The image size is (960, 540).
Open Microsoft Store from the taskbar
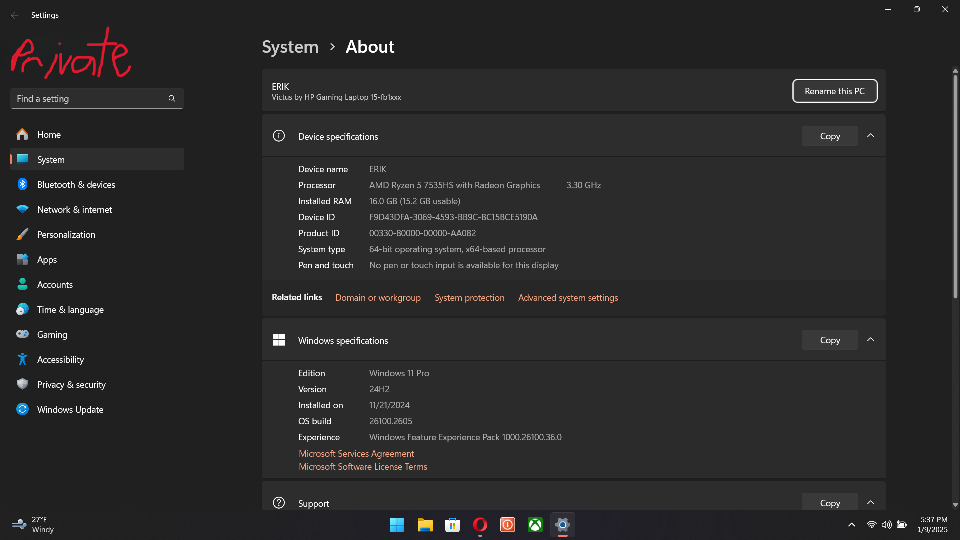[x=452, y=525]
